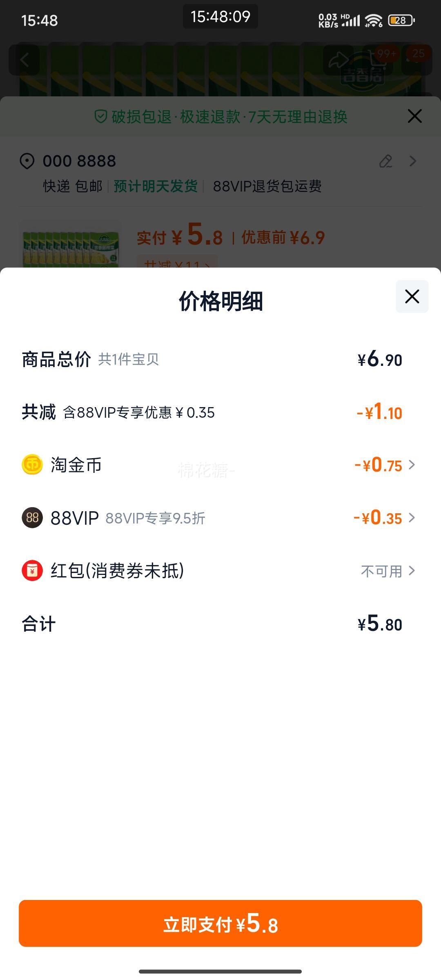Tap the address edit pencil icon
This screenshot has width=441, height=980.
point(386,161)
